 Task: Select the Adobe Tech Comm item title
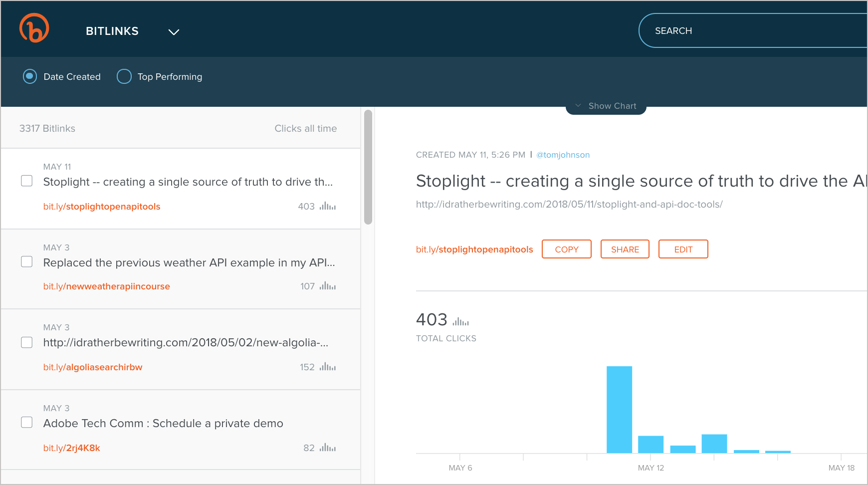163,423
